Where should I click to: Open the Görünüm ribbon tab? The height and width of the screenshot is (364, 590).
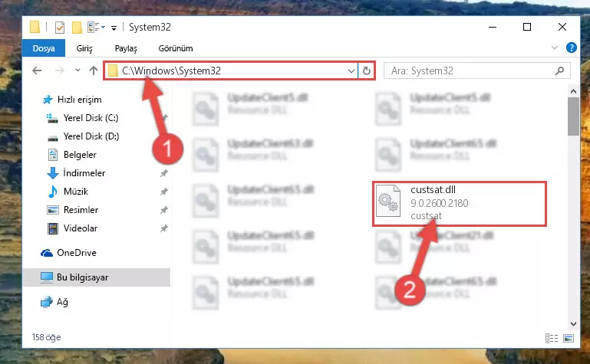[176, 48]
